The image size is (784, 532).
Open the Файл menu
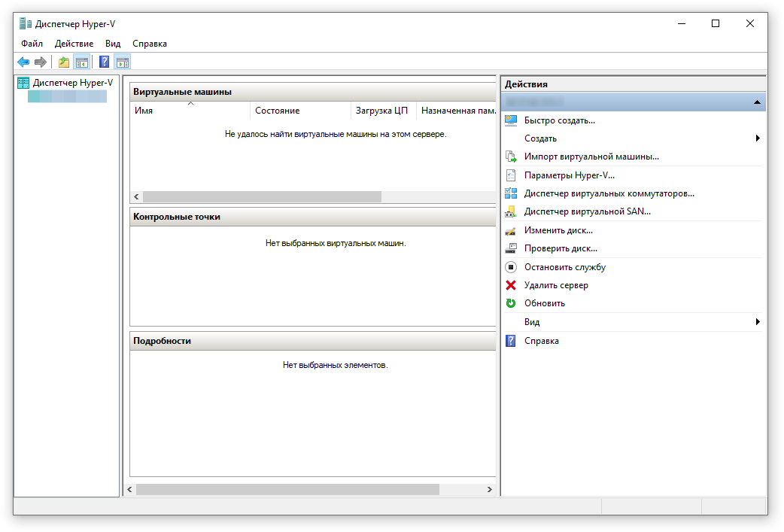pyautogui.click(x=32, y=44)
